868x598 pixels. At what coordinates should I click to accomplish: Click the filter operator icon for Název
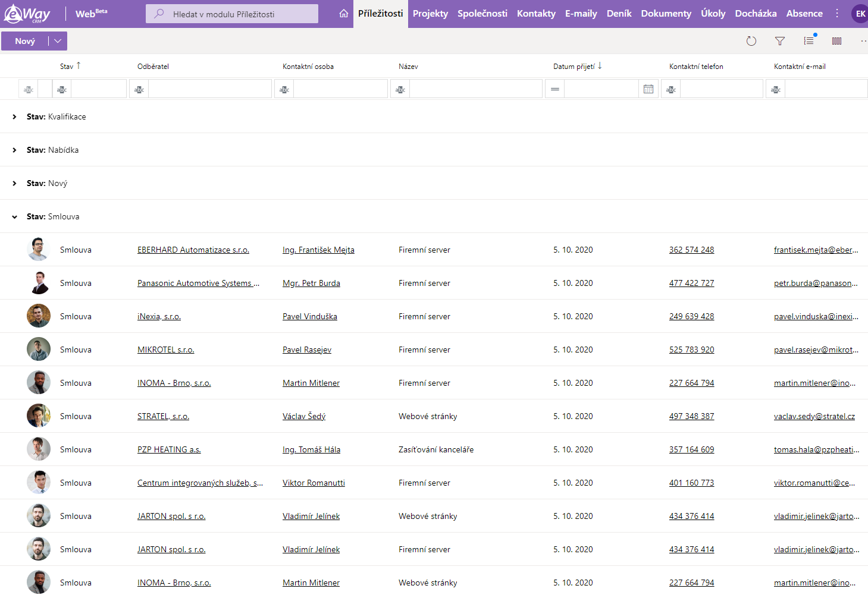click(x=400, y=90)
